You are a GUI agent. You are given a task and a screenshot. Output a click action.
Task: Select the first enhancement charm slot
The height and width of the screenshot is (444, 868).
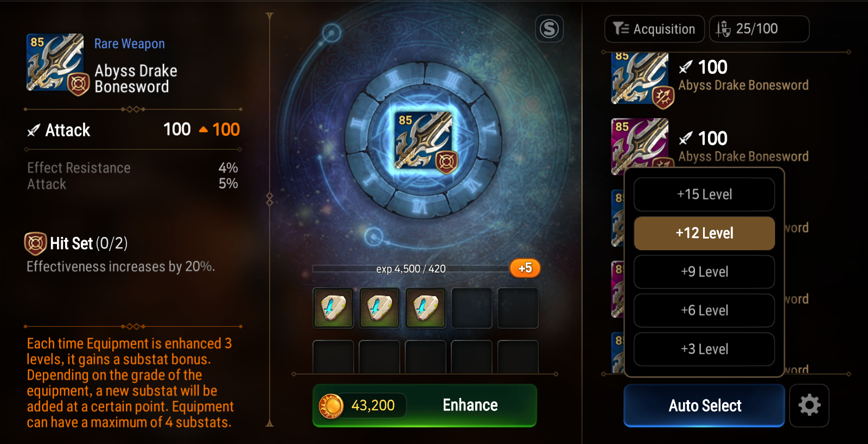[333, 308]
